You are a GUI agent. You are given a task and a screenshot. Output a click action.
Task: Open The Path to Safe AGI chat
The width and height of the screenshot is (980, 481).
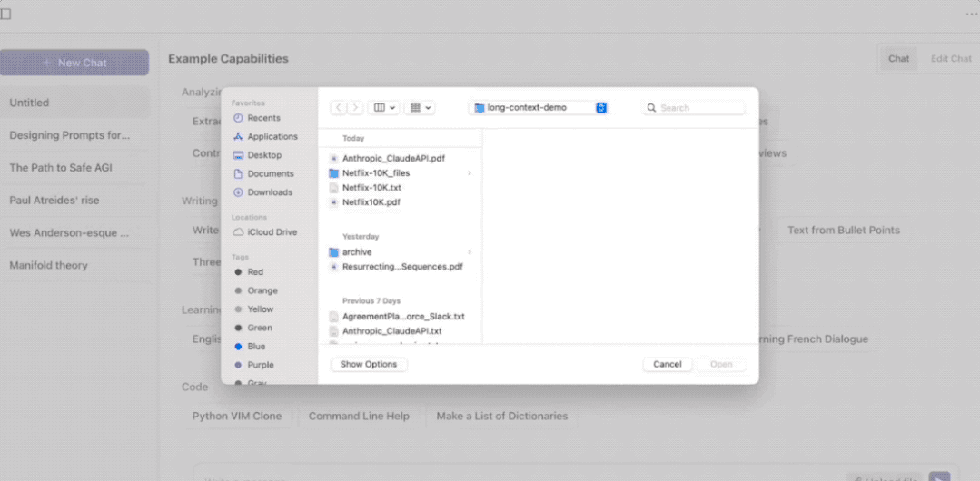click(x=74, y=167)
